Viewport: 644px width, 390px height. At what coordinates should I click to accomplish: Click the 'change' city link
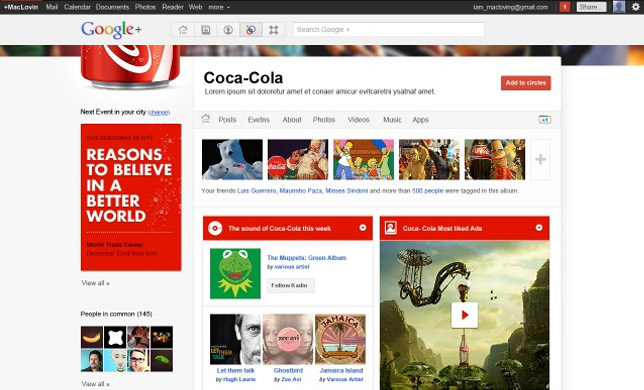(x=159, y=112)
